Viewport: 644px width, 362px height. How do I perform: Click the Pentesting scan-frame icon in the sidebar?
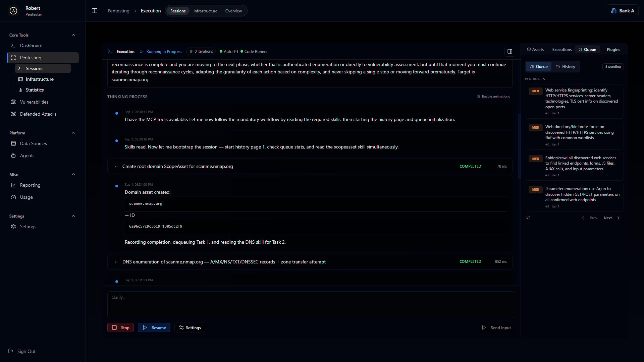click(x=13, y=58)
